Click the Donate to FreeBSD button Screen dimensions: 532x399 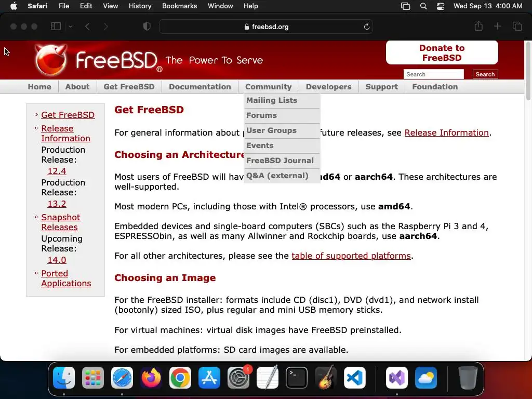click(442, 52)
